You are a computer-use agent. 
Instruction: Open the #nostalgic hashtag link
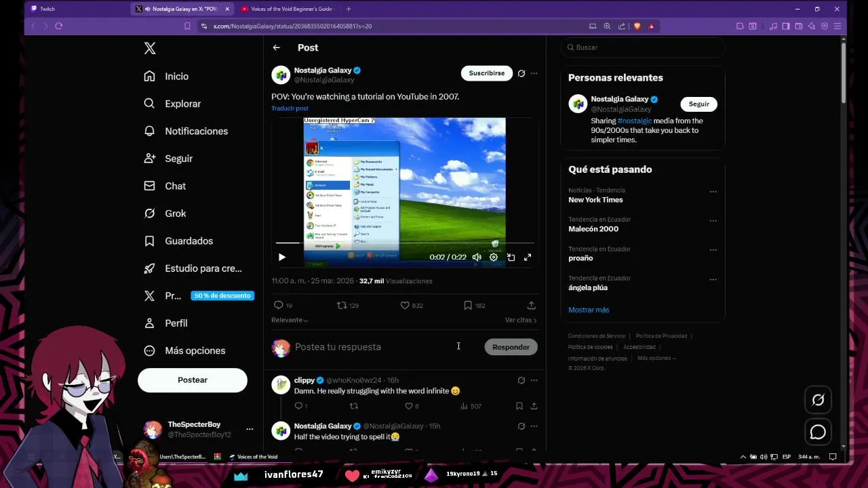[x=634, y=121]
